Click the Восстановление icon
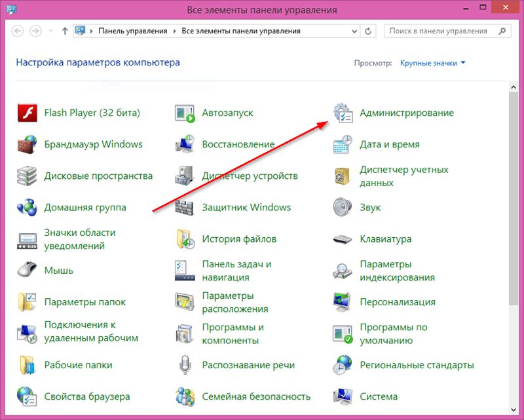Image resolution: width=524 pixels, height=420 pixels. (185, 144)
